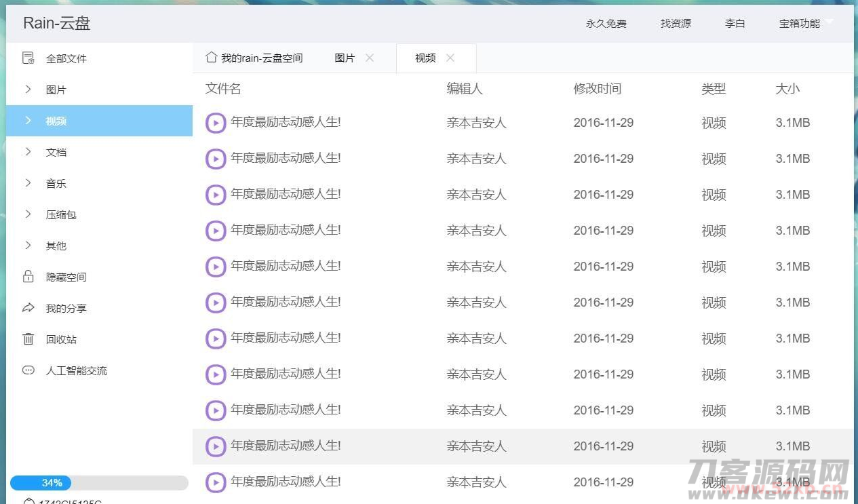
Task: Switch to the 图片 tab
Action: [345, 58]
